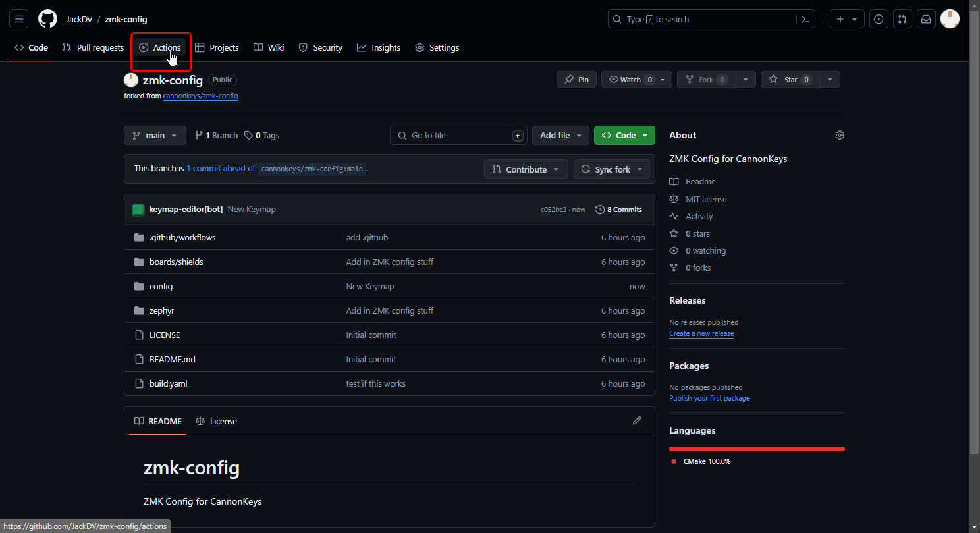Open the notifications inbox icon
Screen dimensions: 980x533
click(x=926, y=19)
